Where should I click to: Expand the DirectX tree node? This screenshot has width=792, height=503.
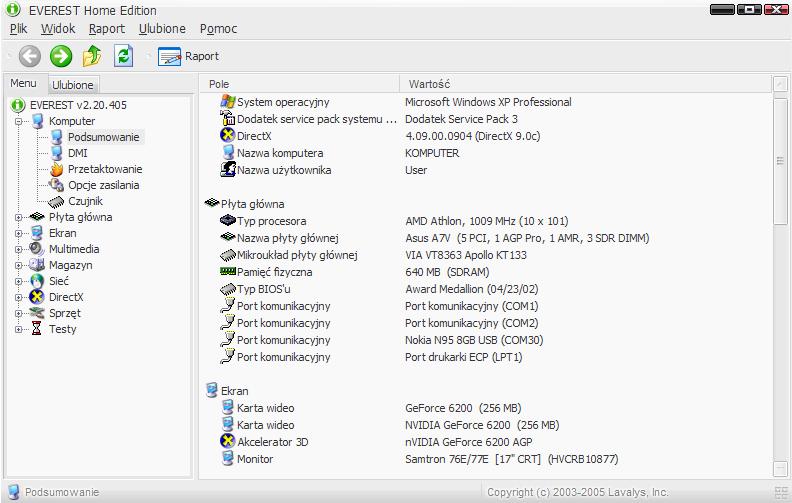pos(19,297)
